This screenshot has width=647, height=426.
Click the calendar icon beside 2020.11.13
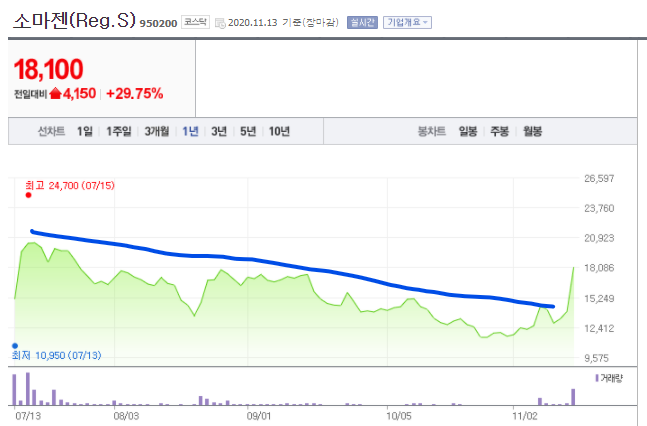tap(220, 23)
